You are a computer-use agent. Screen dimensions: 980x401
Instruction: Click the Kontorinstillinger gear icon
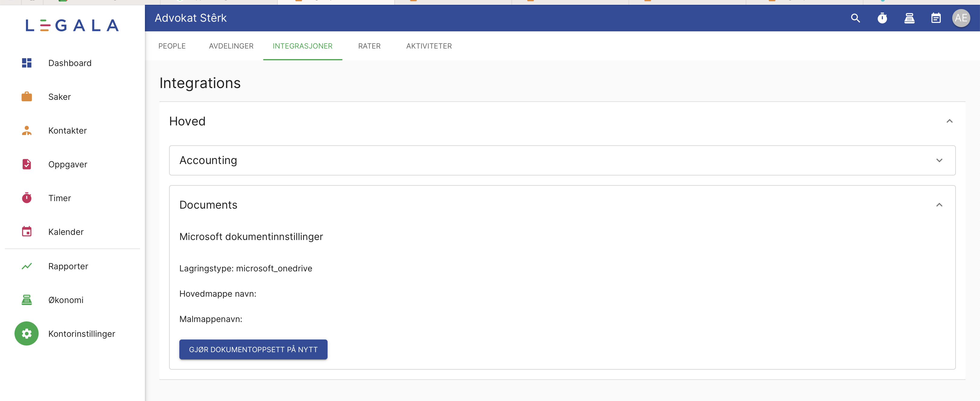coord(27,333)
